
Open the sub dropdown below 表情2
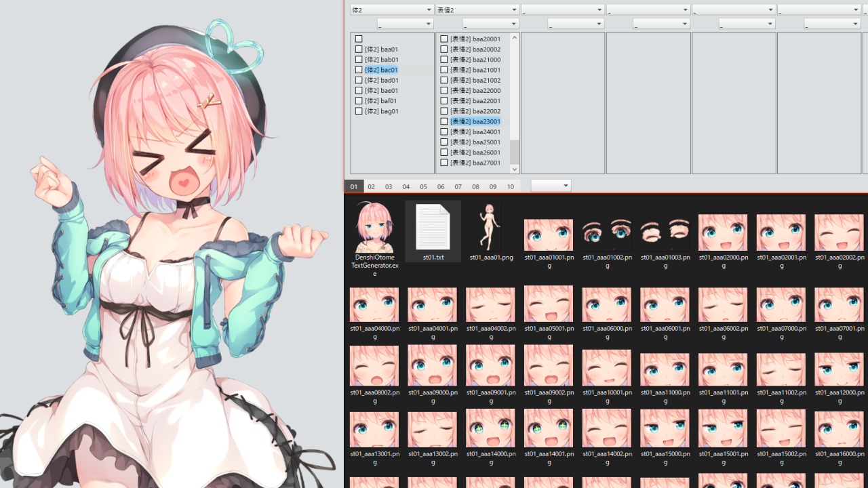(491, 24)
